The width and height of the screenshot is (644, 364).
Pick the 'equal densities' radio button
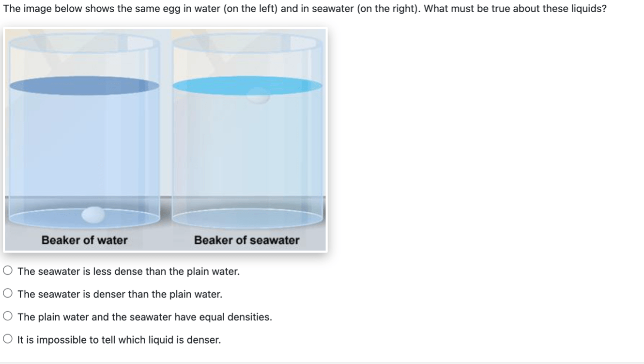pos(8,317)
